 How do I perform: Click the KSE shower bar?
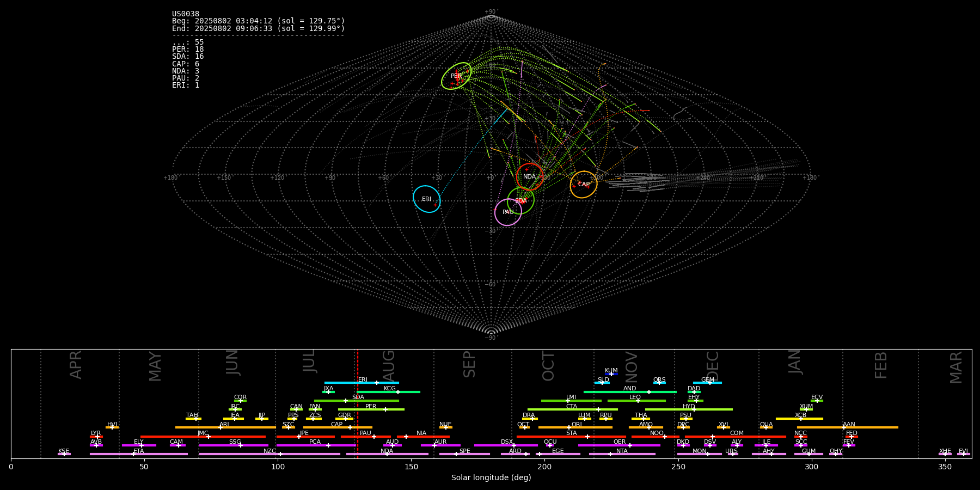point(64,454)
